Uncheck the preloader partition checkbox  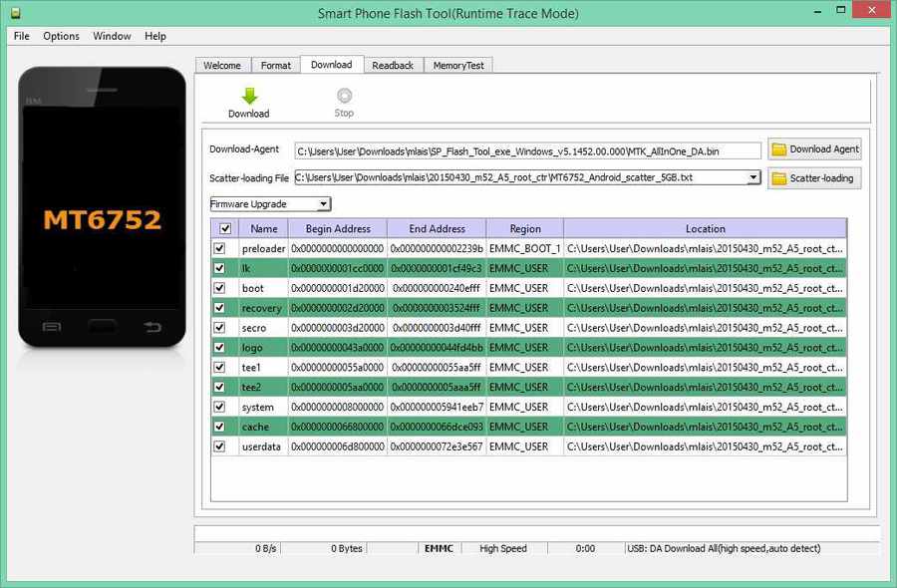(x=219, y=248)
